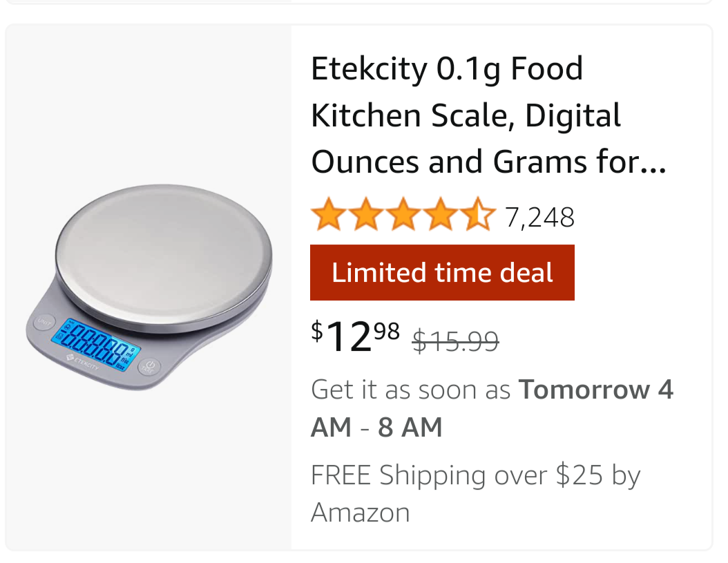Open the 7,248 customer reviews link
This screenshot has height=563, width=728.
point(539,218)
